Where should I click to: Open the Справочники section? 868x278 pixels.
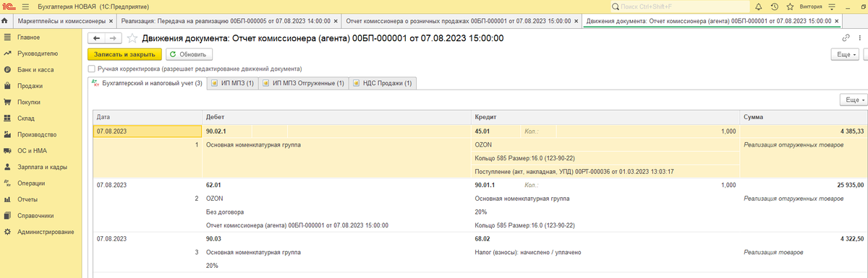[x=35, y=215]
